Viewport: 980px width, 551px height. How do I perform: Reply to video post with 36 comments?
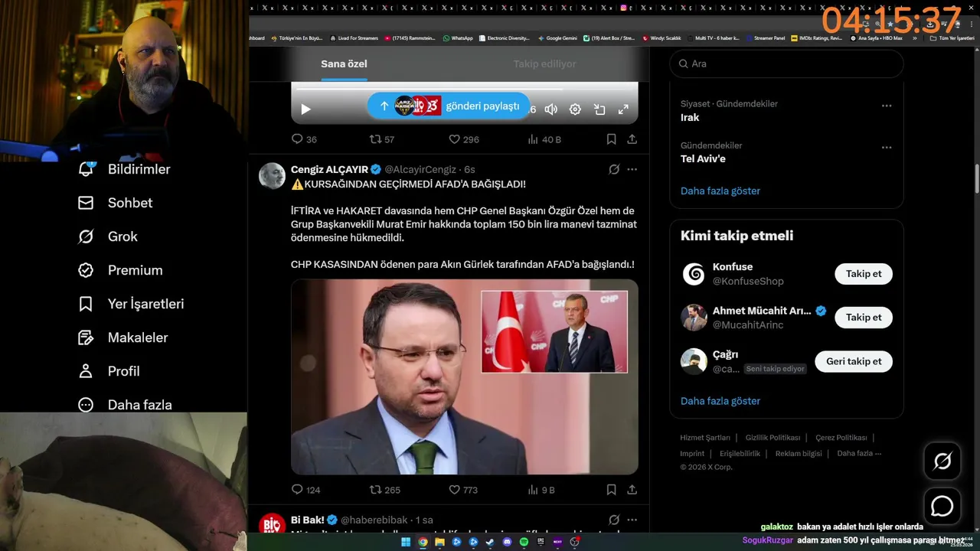click(304, 139)
